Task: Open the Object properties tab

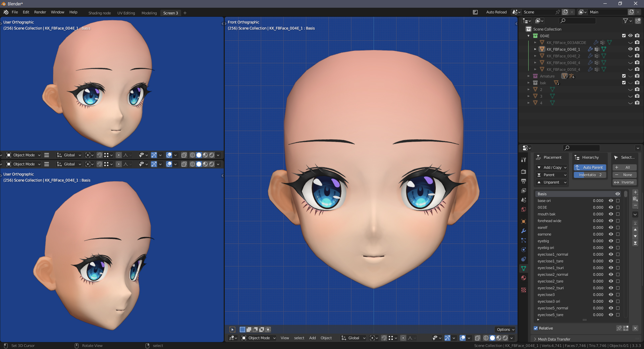Action: coord(524,221)
